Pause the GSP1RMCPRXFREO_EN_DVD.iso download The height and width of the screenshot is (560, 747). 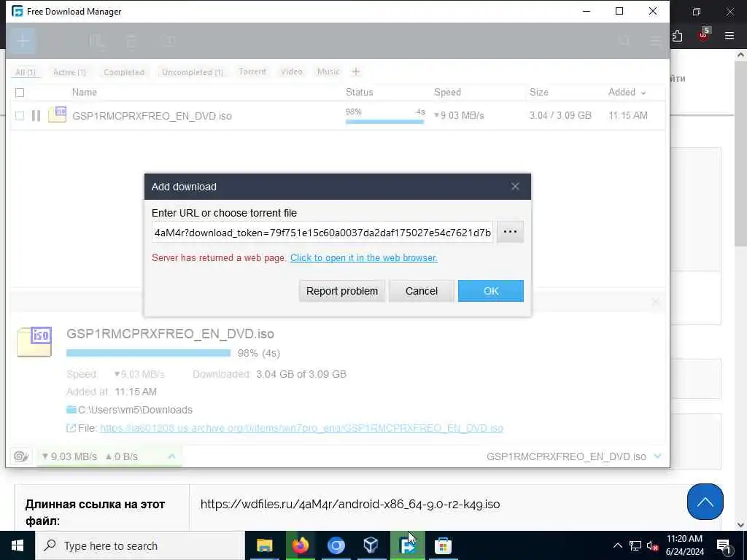tap(36, 116)
